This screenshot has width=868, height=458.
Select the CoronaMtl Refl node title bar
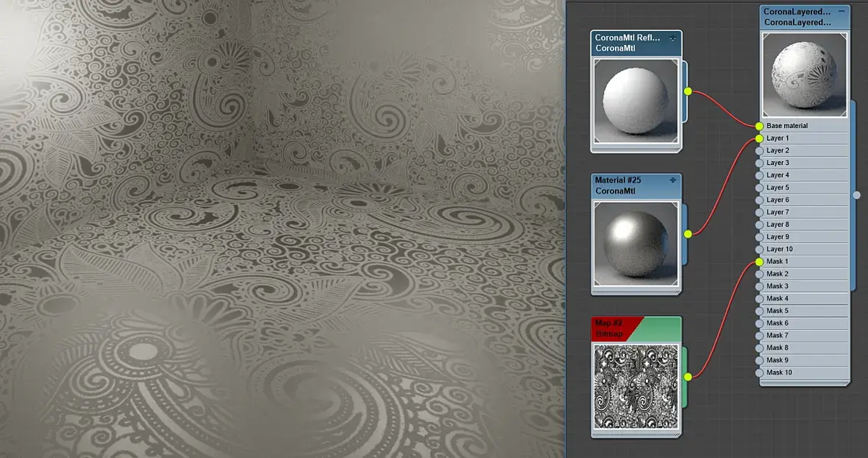tap(636, 43)
